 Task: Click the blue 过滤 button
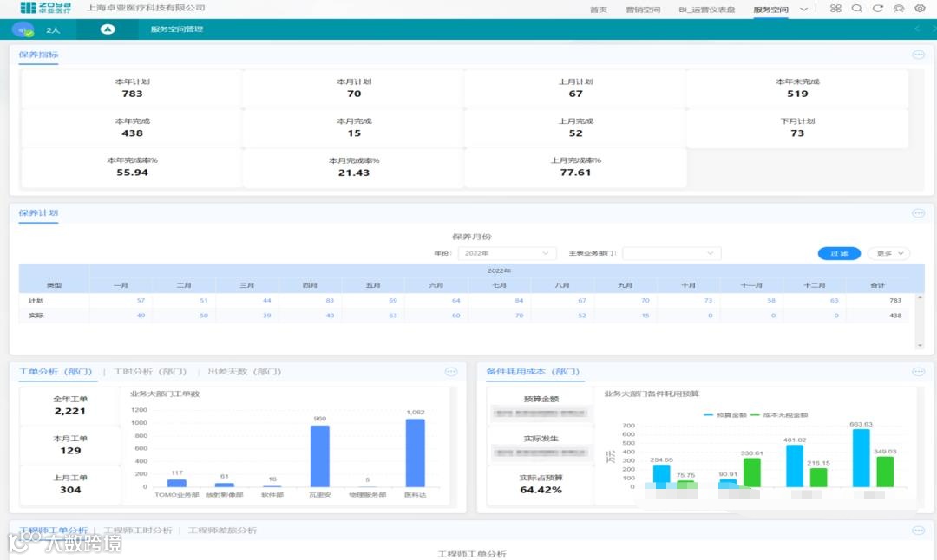coord(839,254)
